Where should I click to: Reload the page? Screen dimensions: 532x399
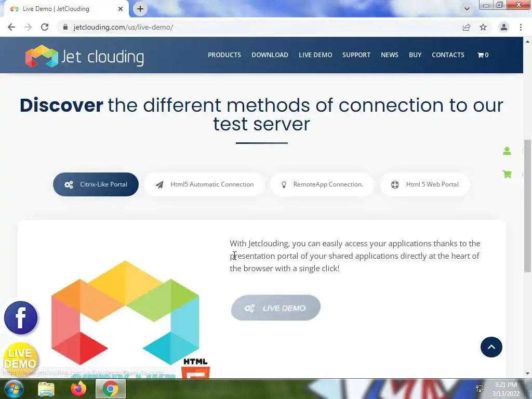[x=45, y=27]
